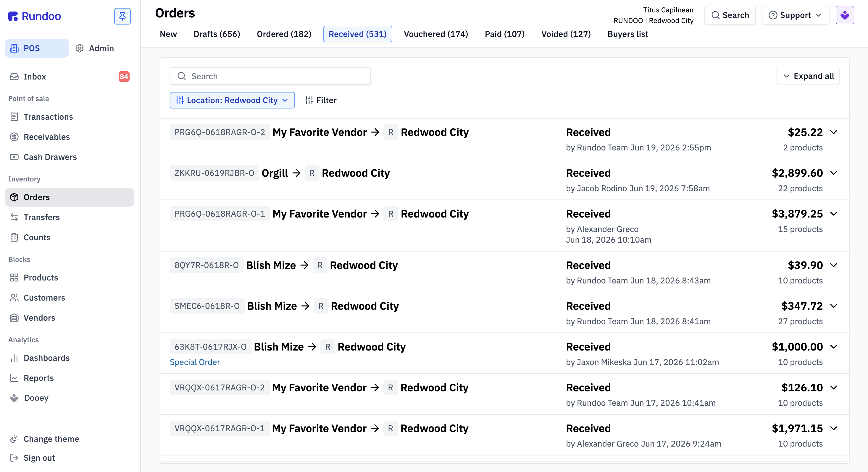Click Expand all button
This screenshot has height=472, width=868.
pyautogui.click(x=808, y=76)
